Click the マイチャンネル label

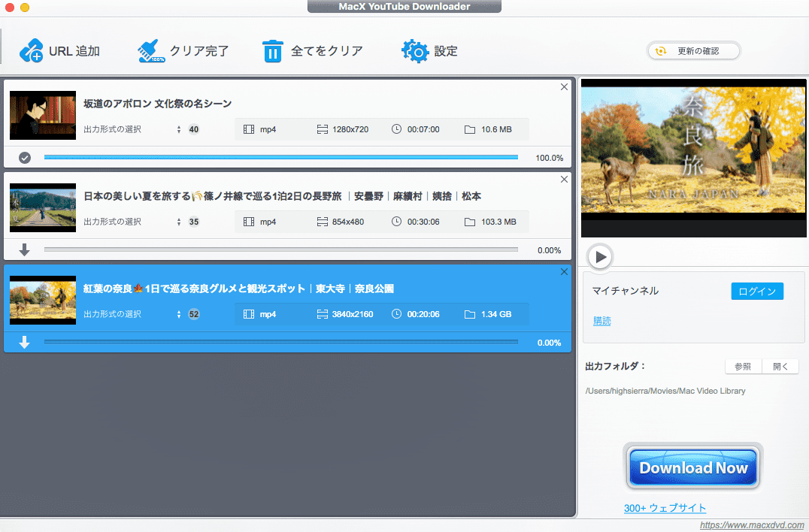coord(626,291)
